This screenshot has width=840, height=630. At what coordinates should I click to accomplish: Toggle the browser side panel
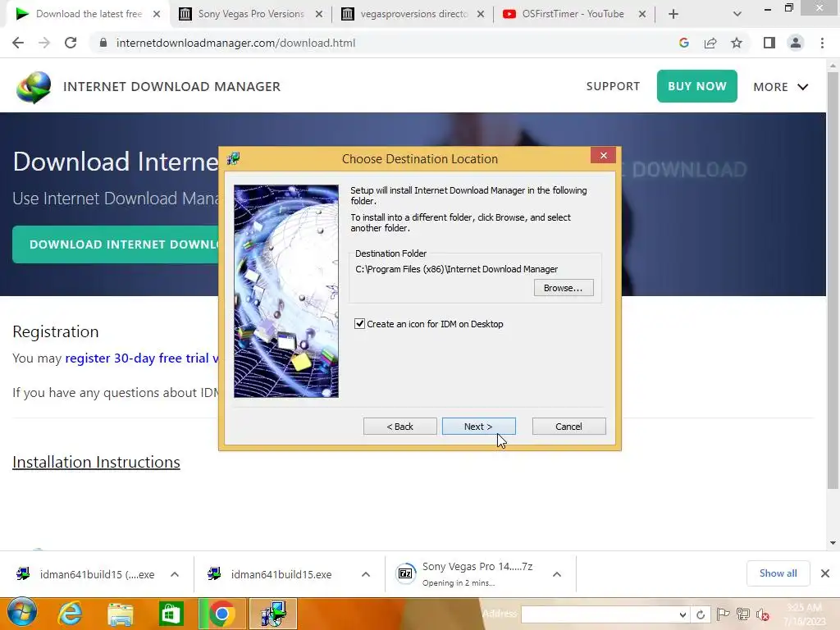tap(769, 43)
